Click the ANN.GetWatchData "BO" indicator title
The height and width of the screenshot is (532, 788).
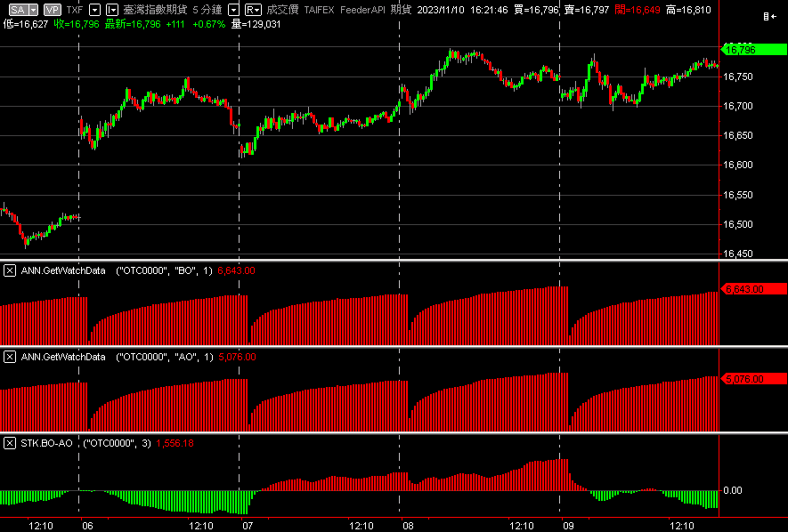pyautogui.click(x=117, y=271)
